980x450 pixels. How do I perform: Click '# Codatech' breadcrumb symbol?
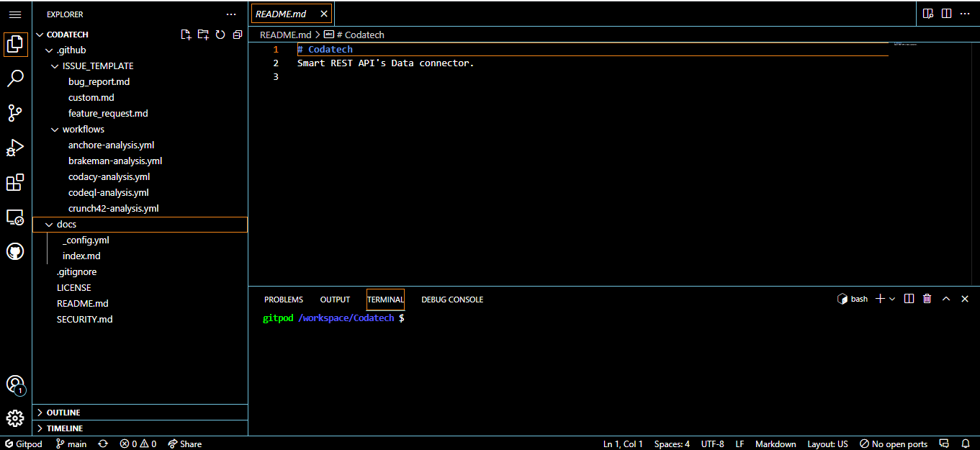click(x=354, y=35)
